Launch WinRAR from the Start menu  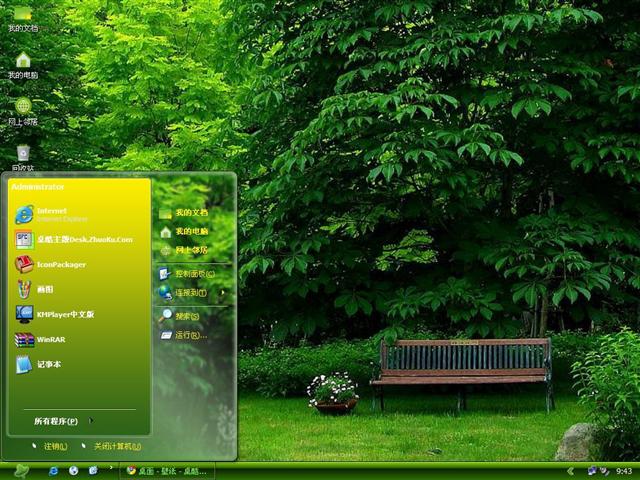tap(40, 339)
